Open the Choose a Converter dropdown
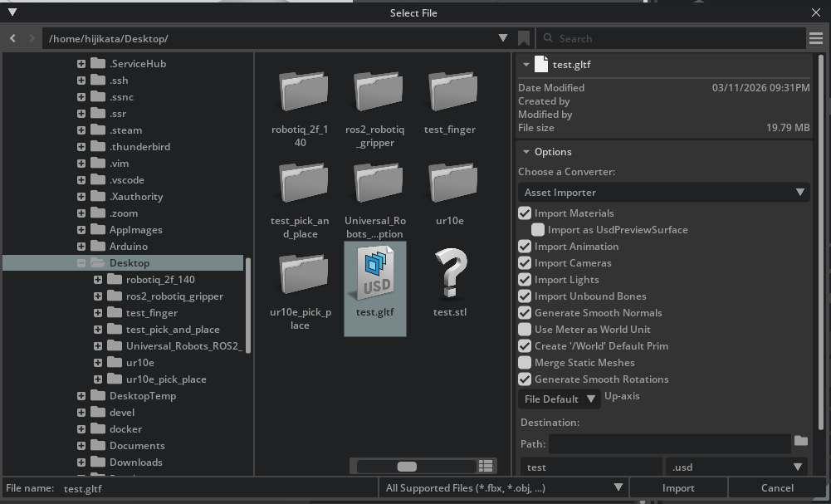The height and width of the screenshot is (504, 831). (663, 192)
